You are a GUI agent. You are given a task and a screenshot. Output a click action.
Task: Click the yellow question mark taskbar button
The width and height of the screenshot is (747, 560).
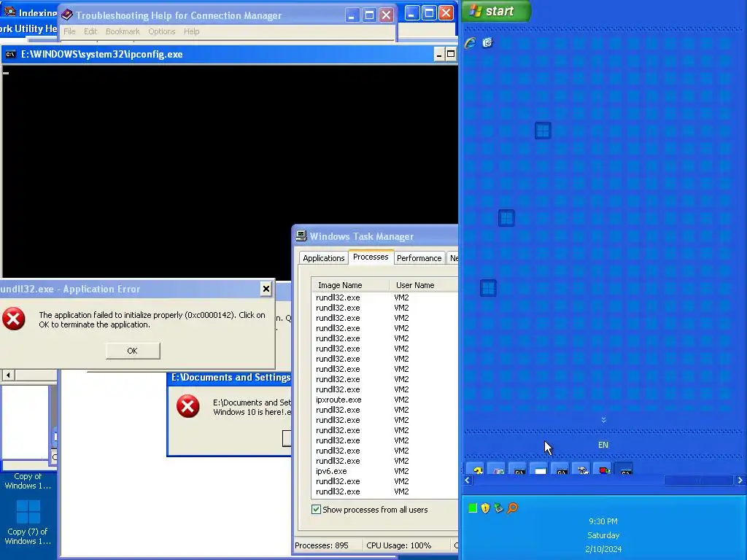[x=477, y=469]
